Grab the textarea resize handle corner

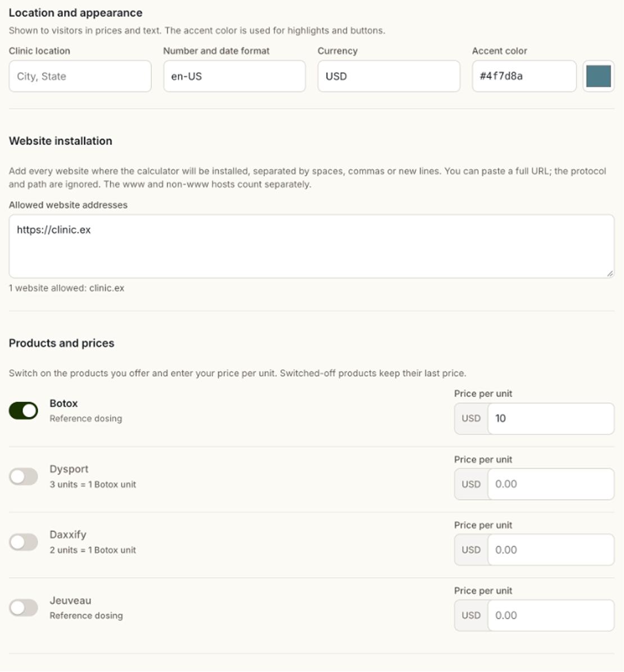coord(610,274)
